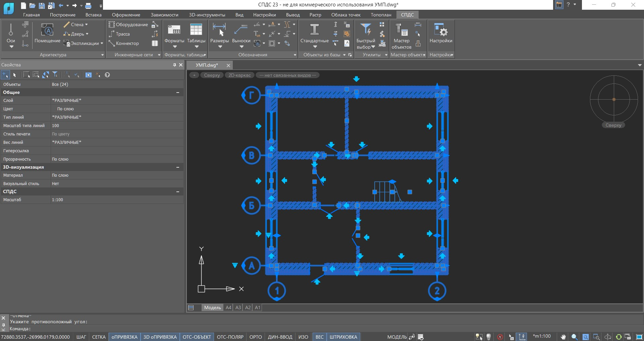This screenshot has height=341, width=644.
Task: Expand the Архитектура panel dropdown
Action: coord(102,55)
